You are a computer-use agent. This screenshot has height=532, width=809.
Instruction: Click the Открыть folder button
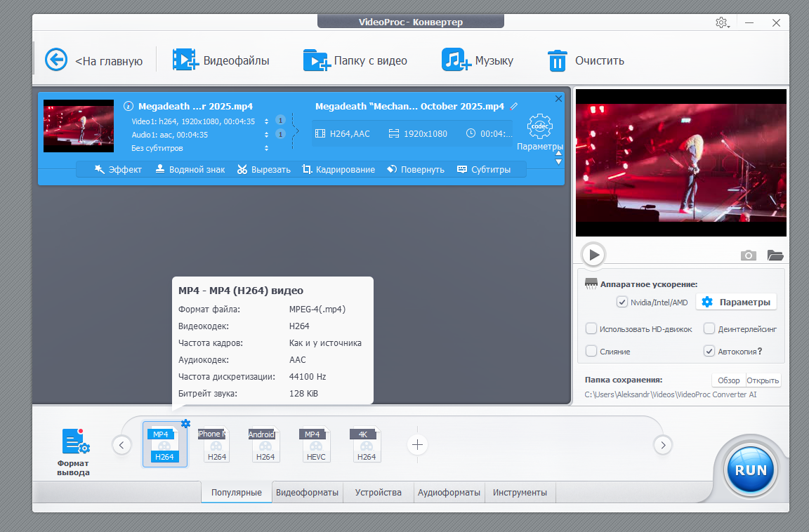763,380
